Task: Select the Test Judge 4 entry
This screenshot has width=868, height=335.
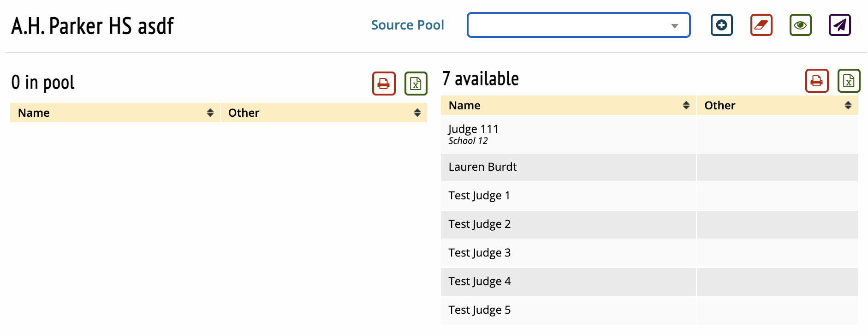Action: [479, 281]
